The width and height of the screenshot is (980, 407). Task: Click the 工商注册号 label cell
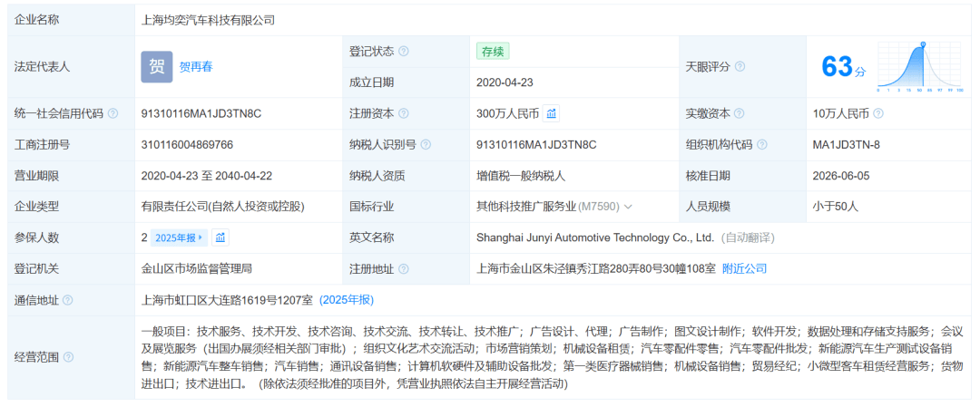[x=72, y=145]
